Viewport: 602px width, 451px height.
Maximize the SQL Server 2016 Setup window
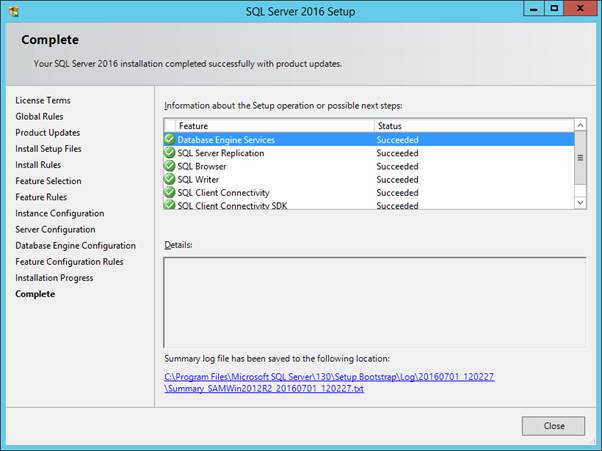[554, 8]
